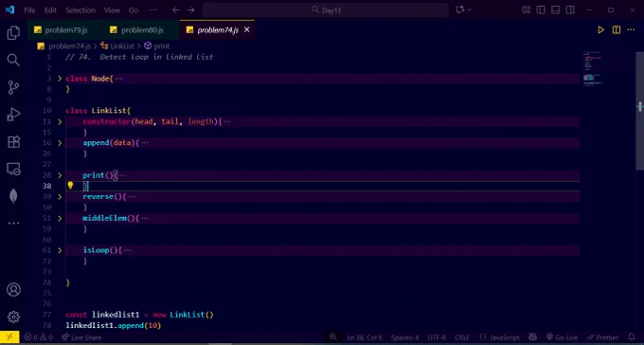The height and width of the screenshot is (345, 644).
Task: Click Prettier in status bar
Action: tap(603, 337)
